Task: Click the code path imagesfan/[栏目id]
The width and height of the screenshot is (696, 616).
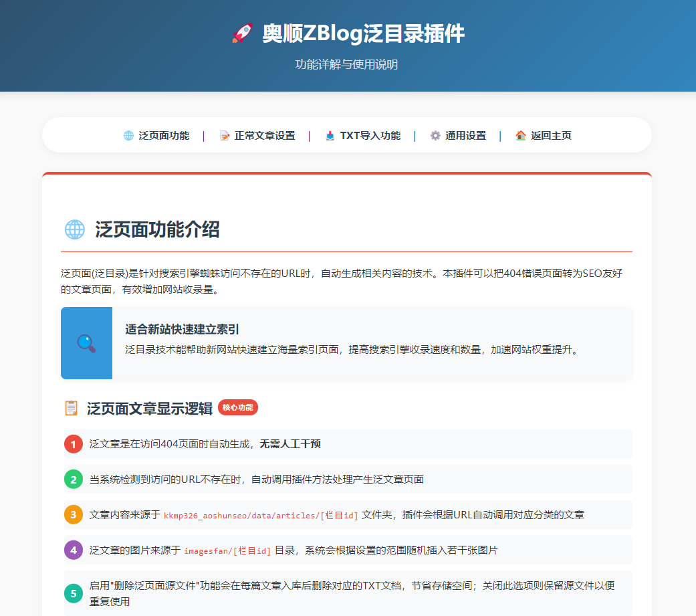Action: [x=227, y=550]
